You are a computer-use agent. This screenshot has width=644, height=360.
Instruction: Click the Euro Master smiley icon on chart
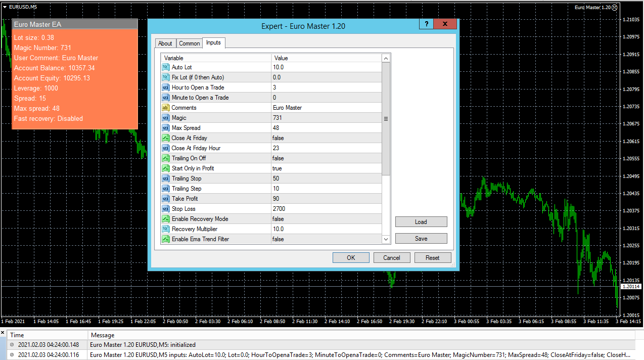click(x=614, y=8)
